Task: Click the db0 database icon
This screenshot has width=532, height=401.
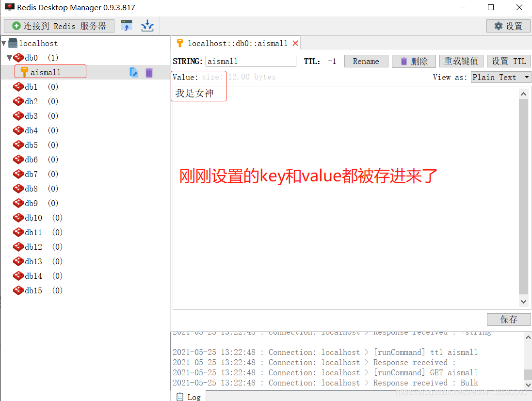Action: pos(18,58)
